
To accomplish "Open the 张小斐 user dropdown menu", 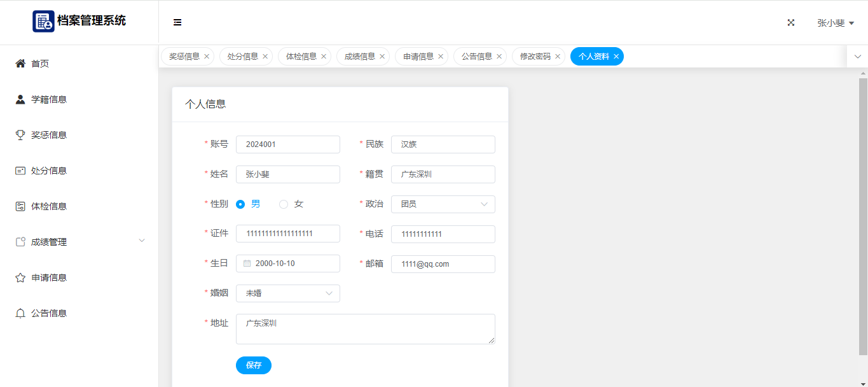I will tap(835, 23).
